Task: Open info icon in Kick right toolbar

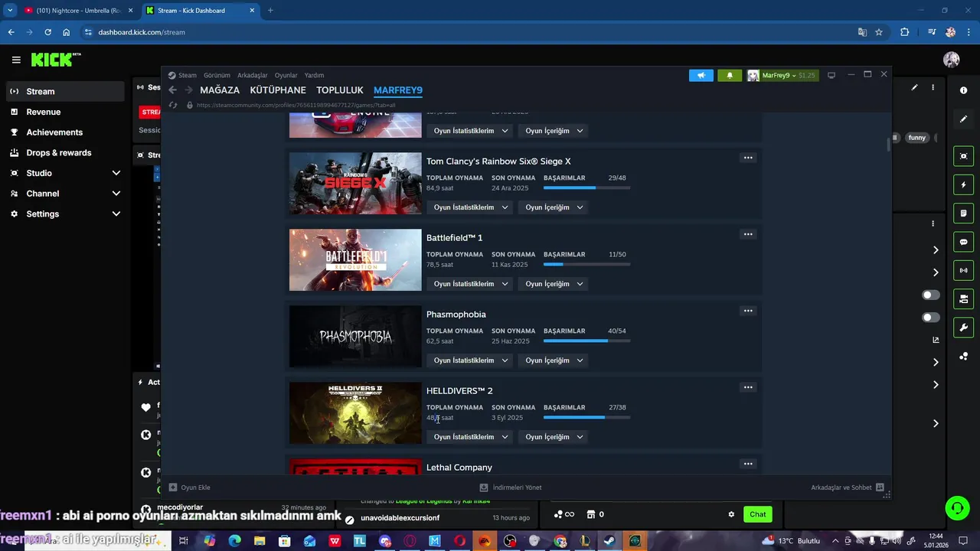Action: pyautogui.click(x=964, y=90)
